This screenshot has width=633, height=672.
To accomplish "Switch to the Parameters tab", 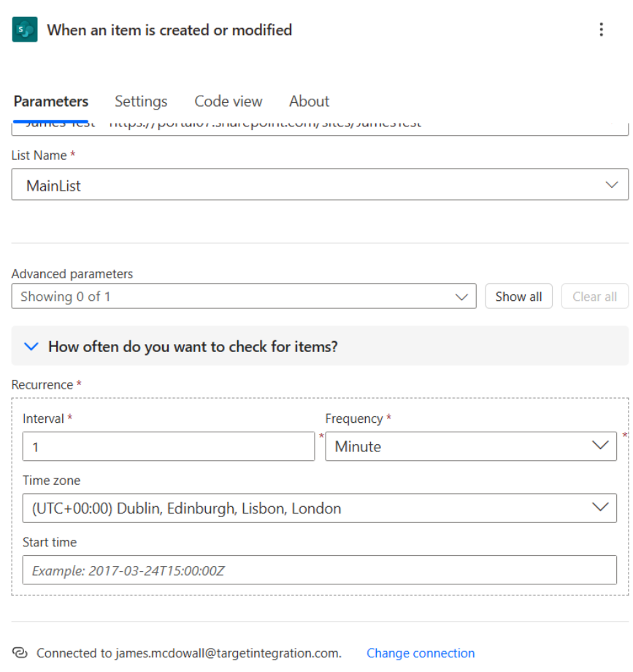I will click(x=51, y=102).
